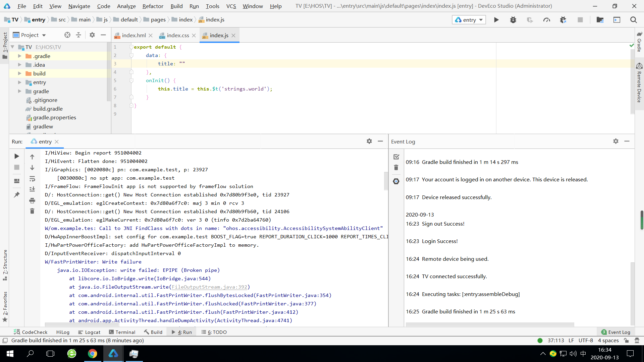Toggle the Favorites side panel

click(5, 306)
